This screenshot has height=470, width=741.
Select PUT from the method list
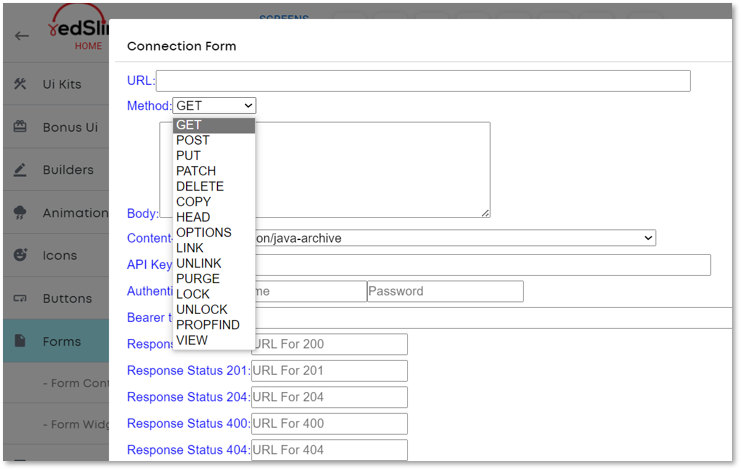214,155
